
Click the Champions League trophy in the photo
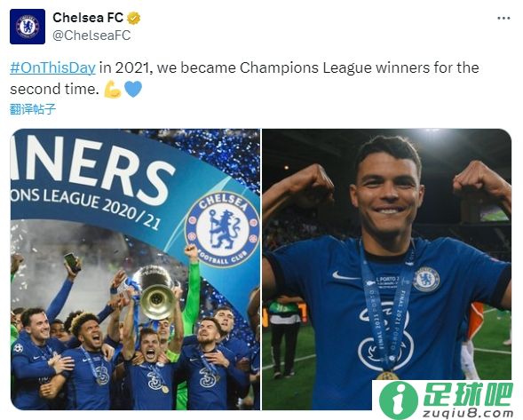pos(155,293)
